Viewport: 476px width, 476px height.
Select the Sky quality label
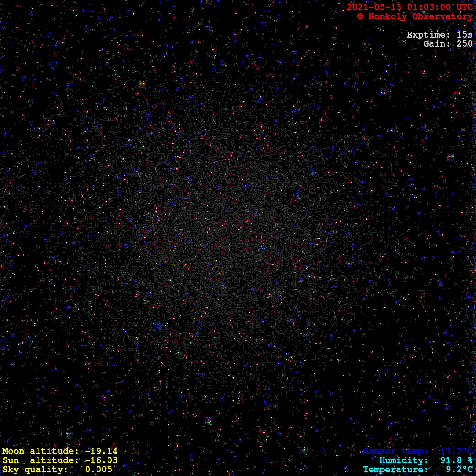[35, 470]
